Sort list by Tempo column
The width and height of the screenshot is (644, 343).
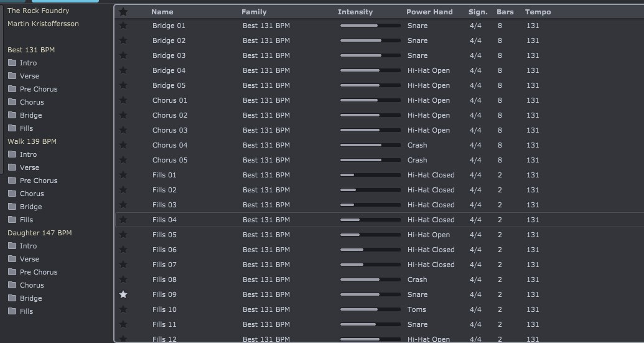(x=538, y=12)
